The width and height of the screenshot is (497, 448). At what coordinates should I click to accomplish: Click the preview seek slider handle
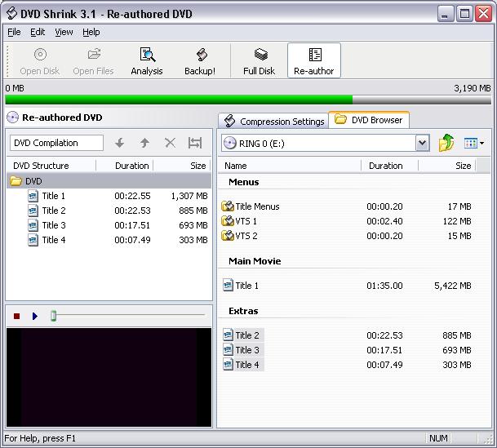pyautogui.click(x=54, y=316)
